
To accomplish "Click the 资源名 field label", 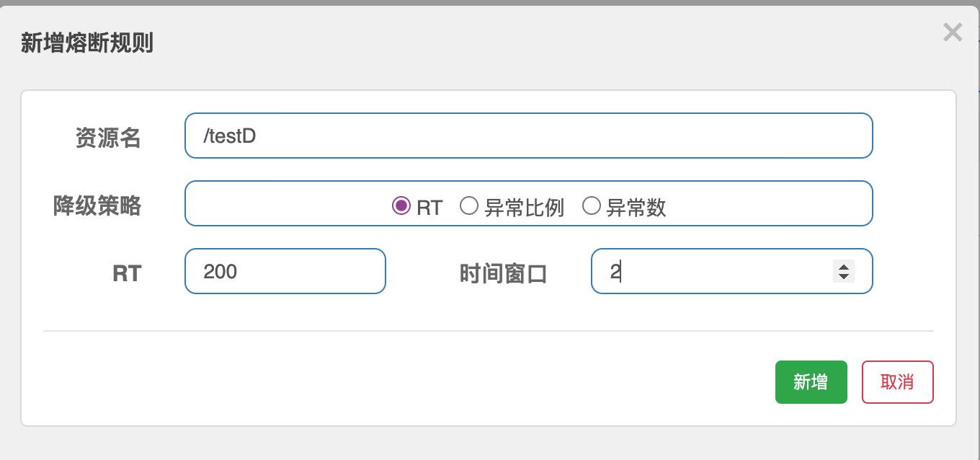I will coord(108,137).
